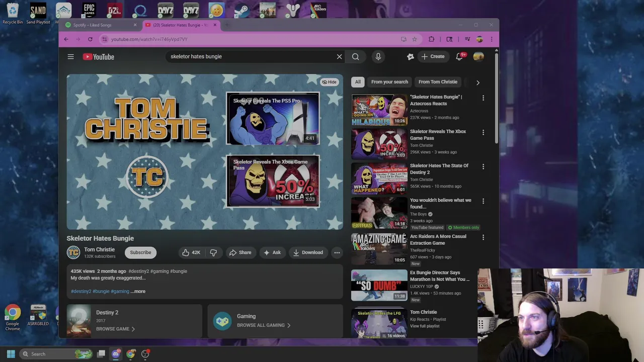Click the Download button
The image size is (644, 362).
308,252
